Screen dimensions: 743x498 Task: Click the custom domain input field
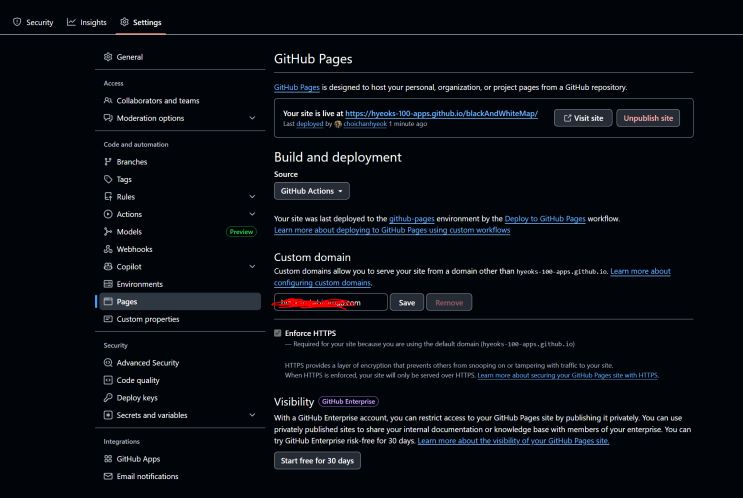coord(331,302)
